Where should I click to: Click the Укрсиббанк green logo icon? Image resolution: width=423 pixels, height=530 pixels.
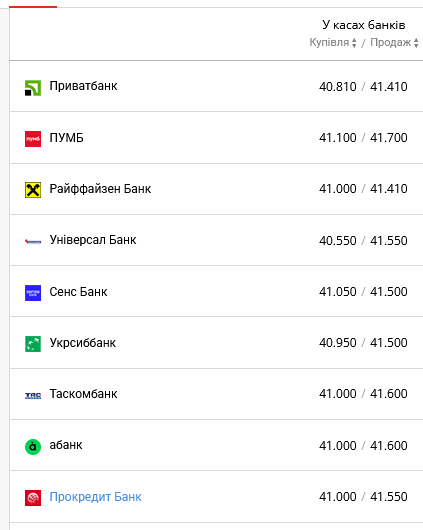coord(33,344)
